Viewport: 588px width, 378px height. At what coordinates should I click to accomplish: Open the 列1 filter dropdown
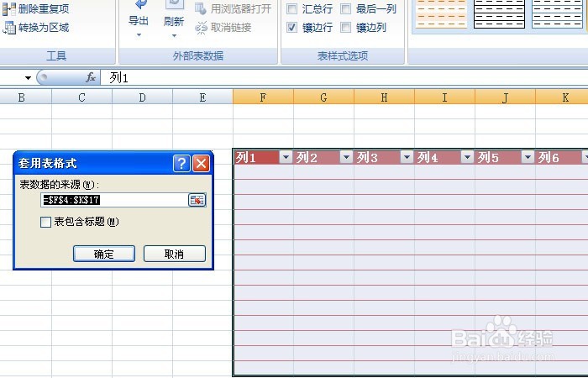coord(286,157)
